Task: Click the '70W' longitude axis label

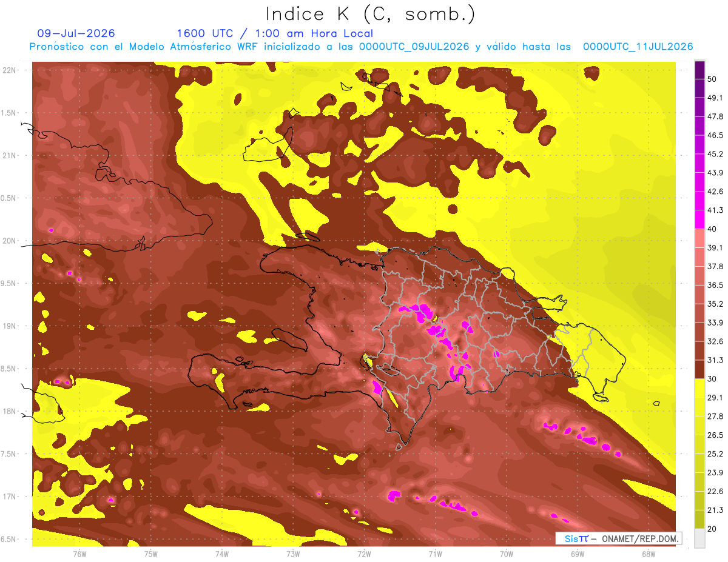Action: coord(507,554)
